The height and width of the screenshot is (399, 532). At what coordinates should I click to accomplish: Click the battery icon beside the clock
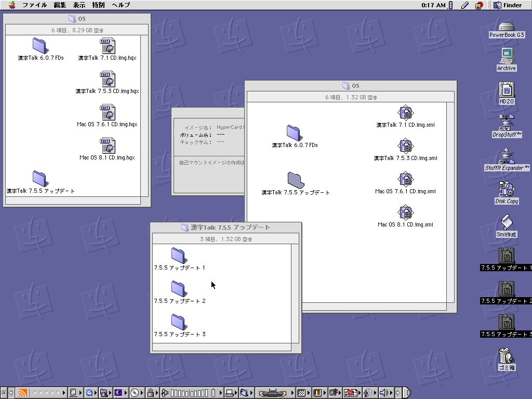pyautogui.click(x=450, y=5)
